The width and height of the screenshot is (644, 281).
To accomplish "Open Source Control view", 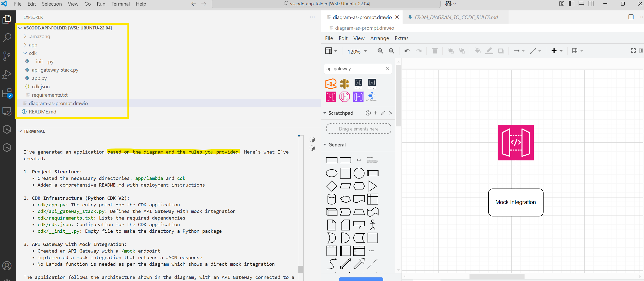I will 7,56.
